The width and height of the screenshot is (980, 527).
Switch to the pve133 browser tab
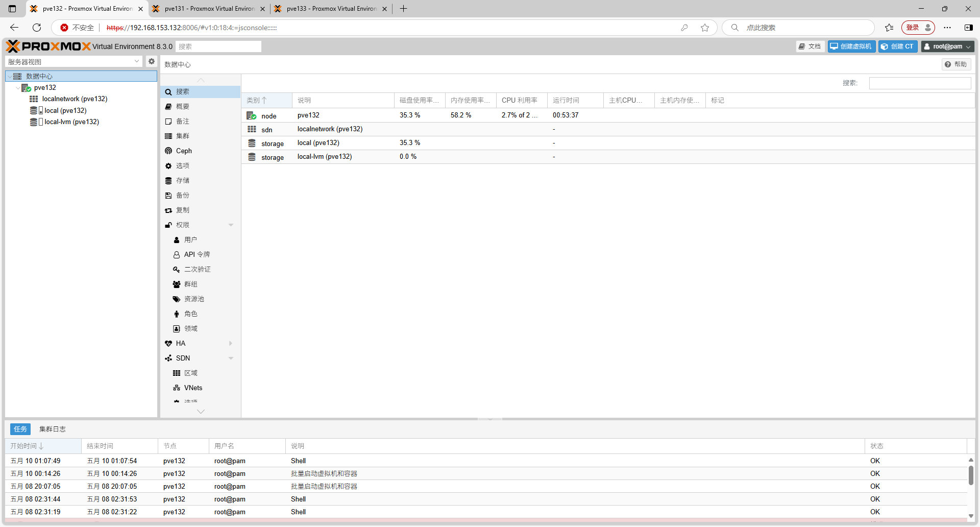pos(331,9)
